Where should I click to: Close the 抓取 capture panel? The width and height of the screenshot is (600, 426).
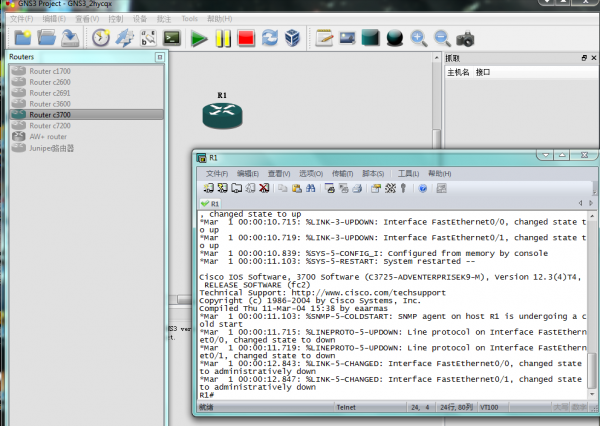(x=593, y=58)
